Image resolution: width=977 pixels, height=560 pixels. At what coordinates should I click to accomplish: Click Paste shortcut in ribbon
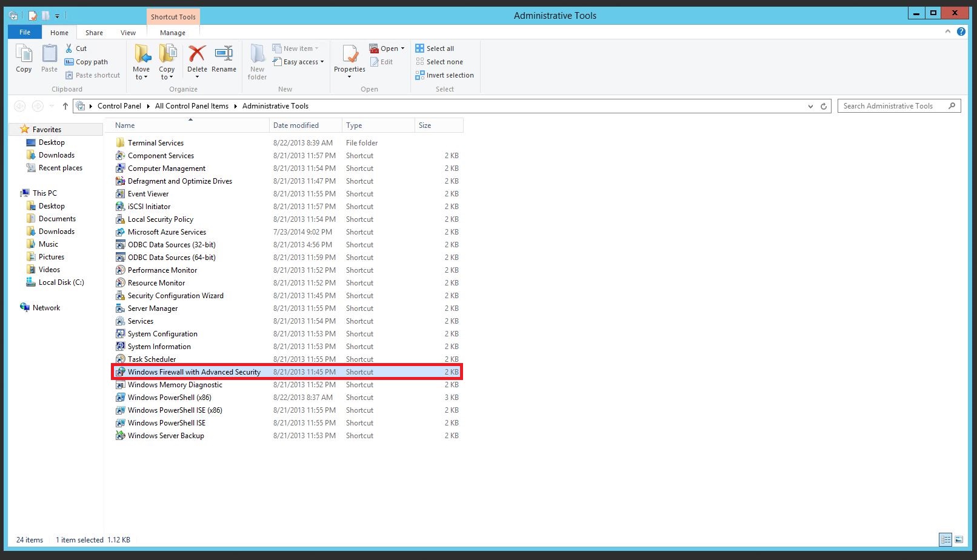(x=92, y=75)
